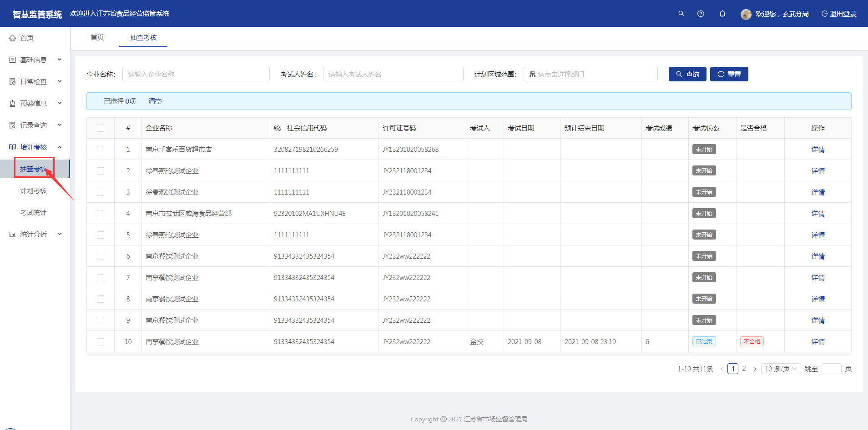This screenshot has height=430, width=868.
Task: Click the 日常检查 sidebar icon
Action: (x=13, y=82)
